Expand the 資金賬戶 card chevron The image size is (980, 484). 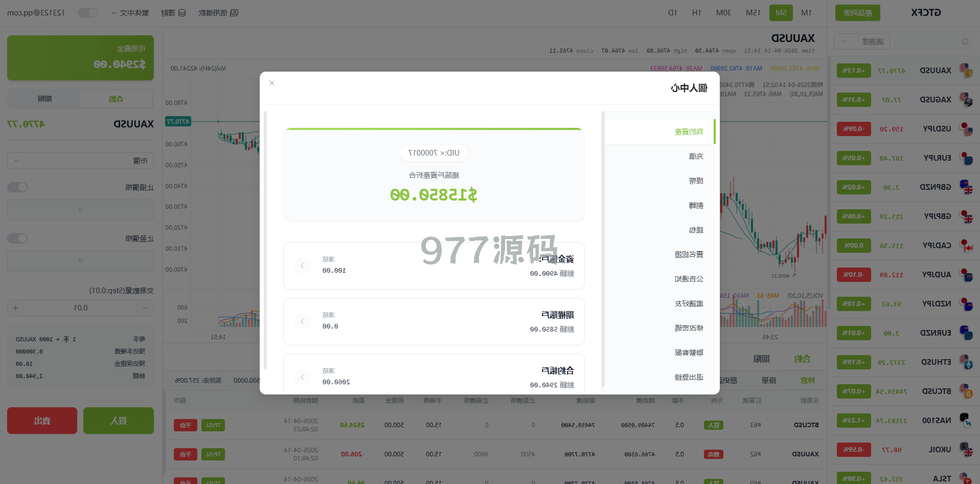(x=302, y=266)
